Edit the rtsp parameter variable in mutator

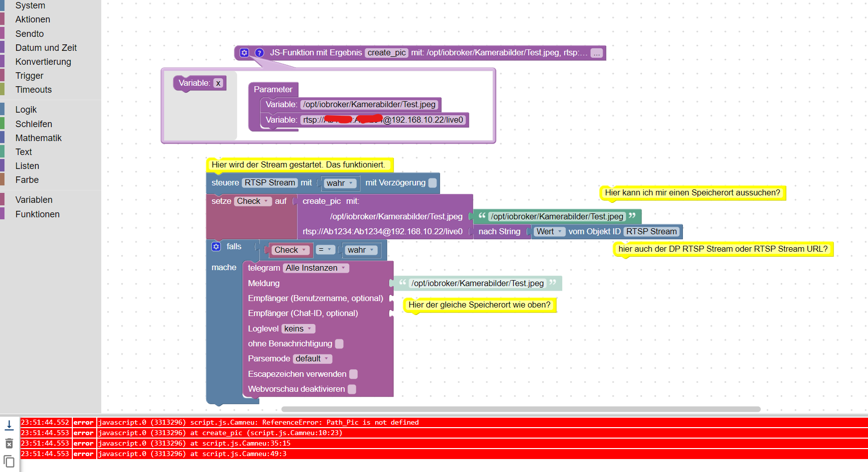pyautogui.click(x=383, y=120)
